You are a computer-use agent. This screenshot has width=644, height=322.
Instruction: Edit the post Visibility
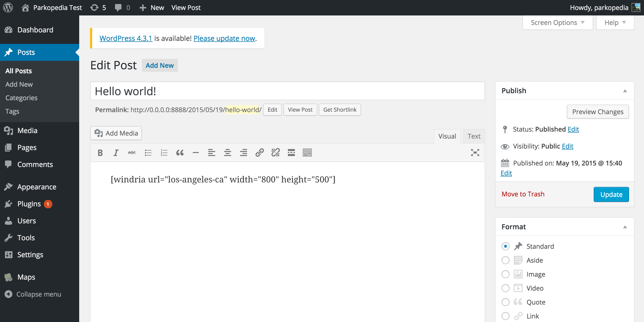click(568, 146)
